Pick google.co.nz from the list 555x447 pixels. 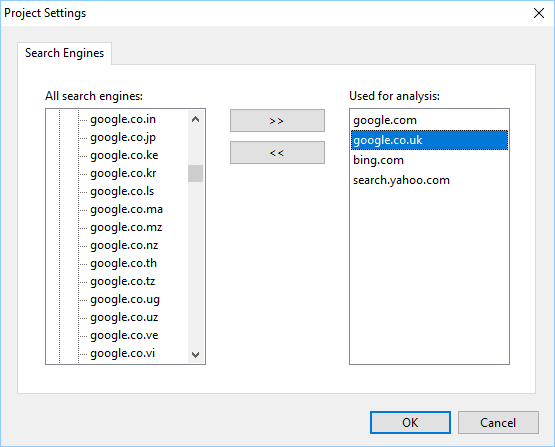pyautogui.click(x=124, y=245)
